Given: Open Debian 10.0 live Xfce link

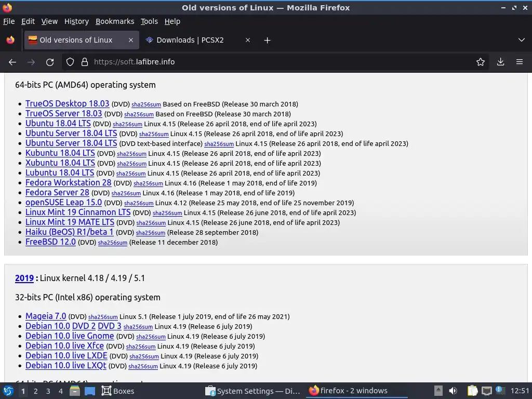Looking at the screenshot, I should click(64, 345).
